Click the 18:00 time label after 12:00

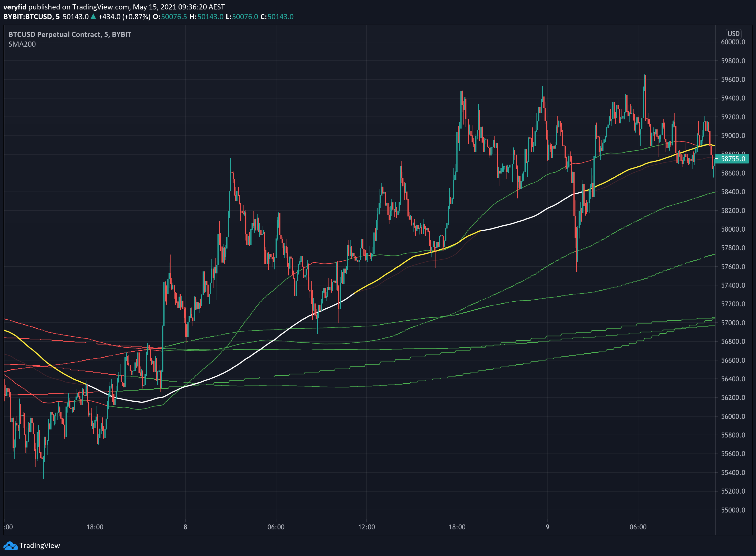point(457,527)
